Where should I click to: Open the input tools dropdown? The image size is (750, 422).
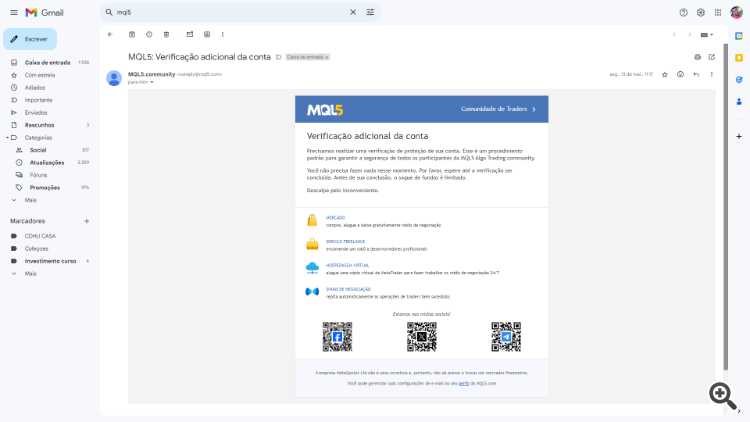point(707,34)
